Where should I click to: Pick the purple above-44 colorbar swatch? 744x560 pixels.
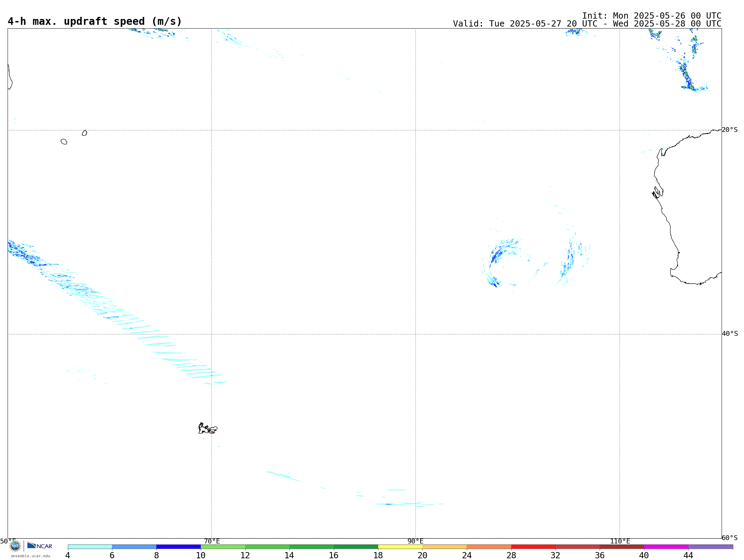[x=711, y=547]
